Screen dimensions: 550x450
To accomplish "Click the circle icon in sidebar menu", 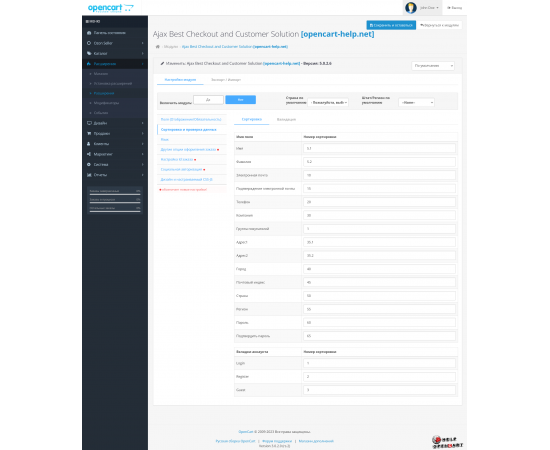I will (x=89, y=43).
